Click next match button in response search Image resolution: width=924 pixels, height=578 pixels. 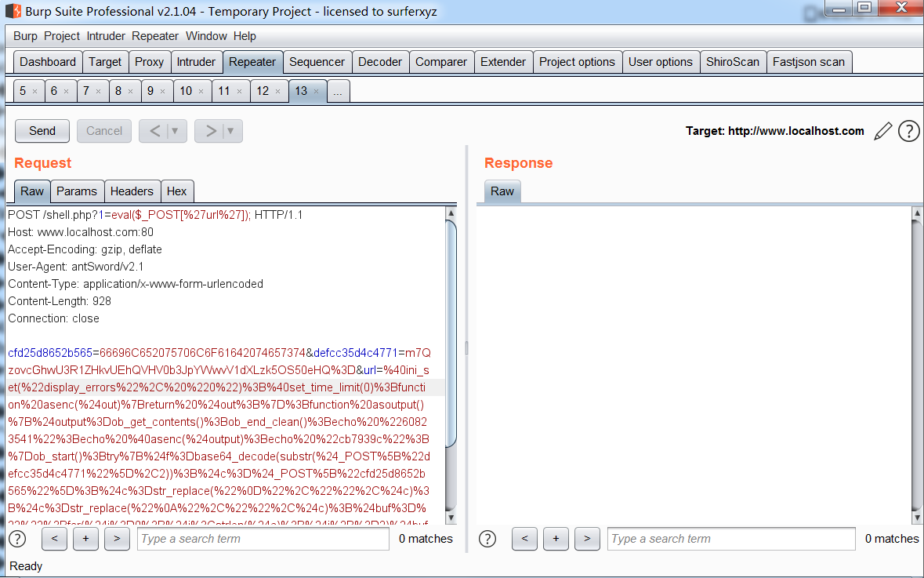[x=587, y=539]
